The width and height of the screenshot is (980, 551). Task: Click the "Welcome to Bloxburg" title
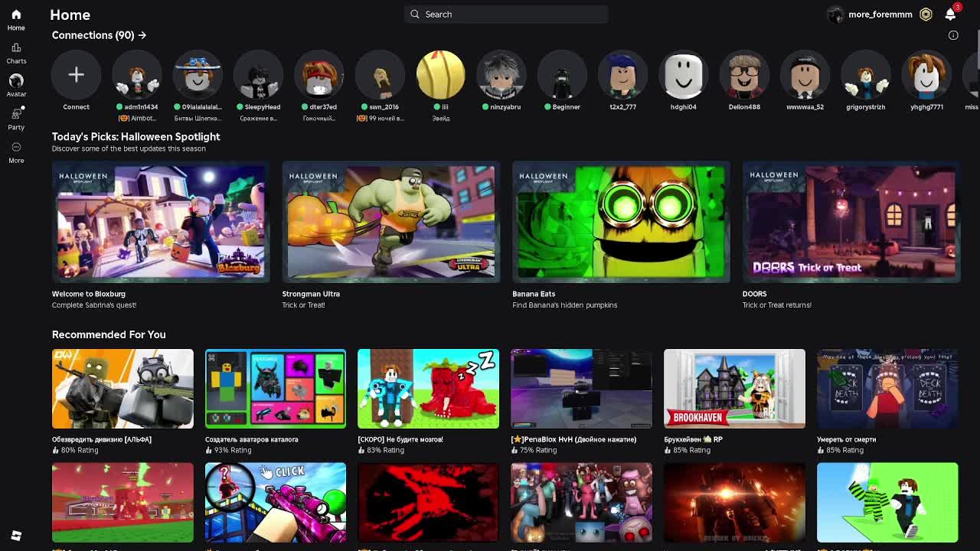click(x=89, y=294)
